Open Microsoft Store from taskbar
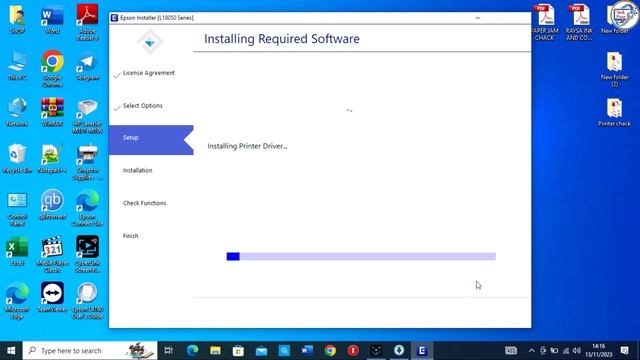Viewport: 640px width, 360px height. tap(238, 351)
